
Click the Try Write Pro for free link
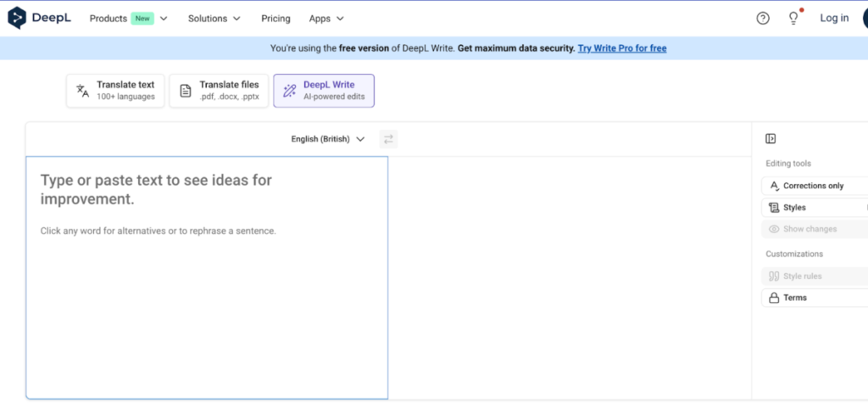point(621,48)
